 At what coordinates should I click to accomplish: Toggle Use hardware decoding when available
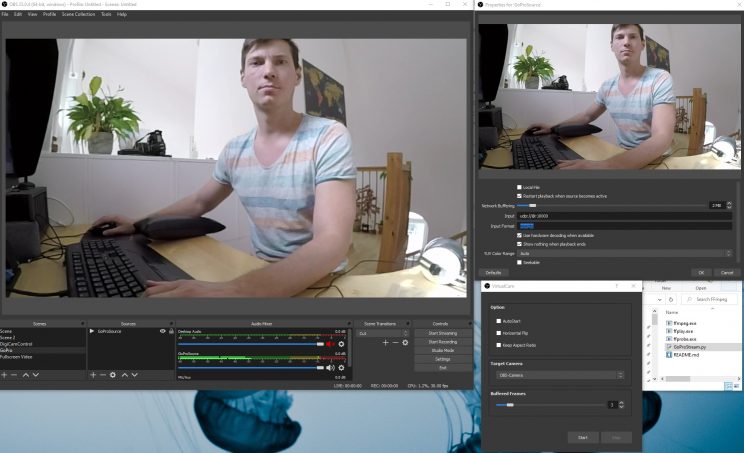click(519, 235)
